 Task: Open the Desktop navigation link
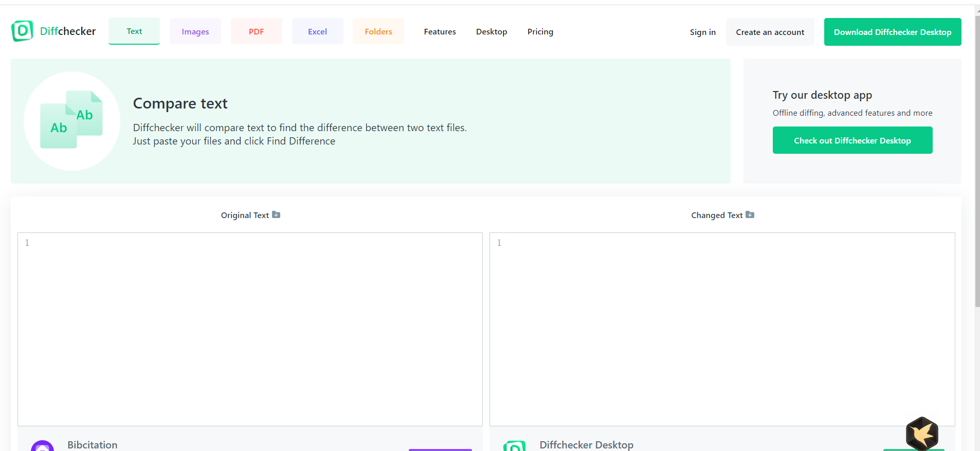click(492, 32)
